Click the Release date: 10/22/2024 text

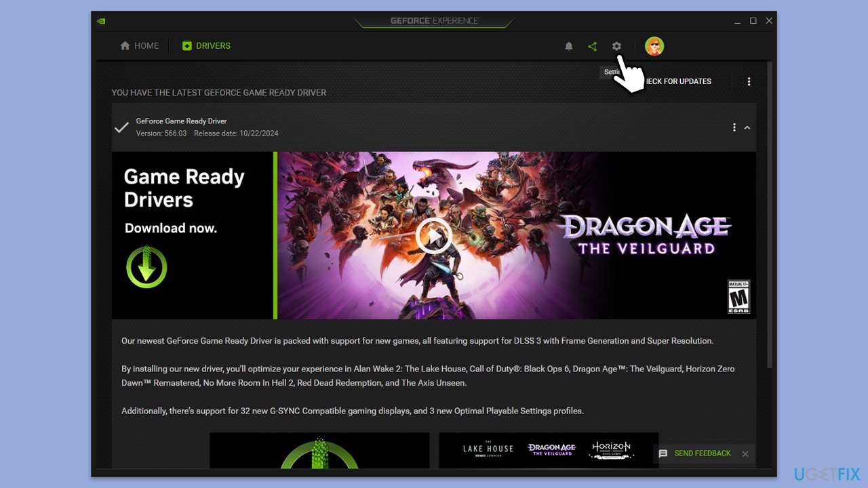point(236,134)
